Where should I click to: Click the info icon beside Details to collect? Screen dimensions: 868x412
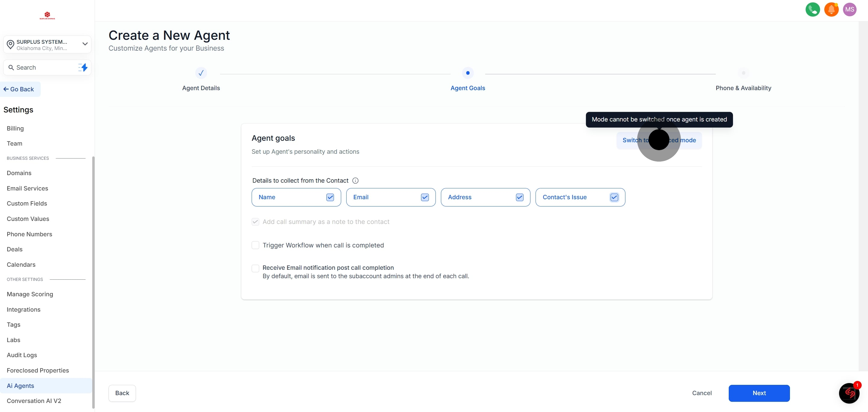(355, 181)
